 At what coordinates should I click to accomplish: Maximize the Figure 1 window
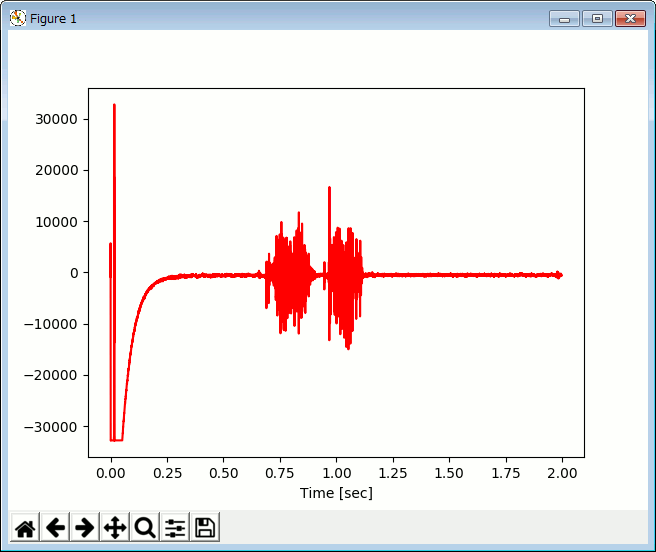597,18
